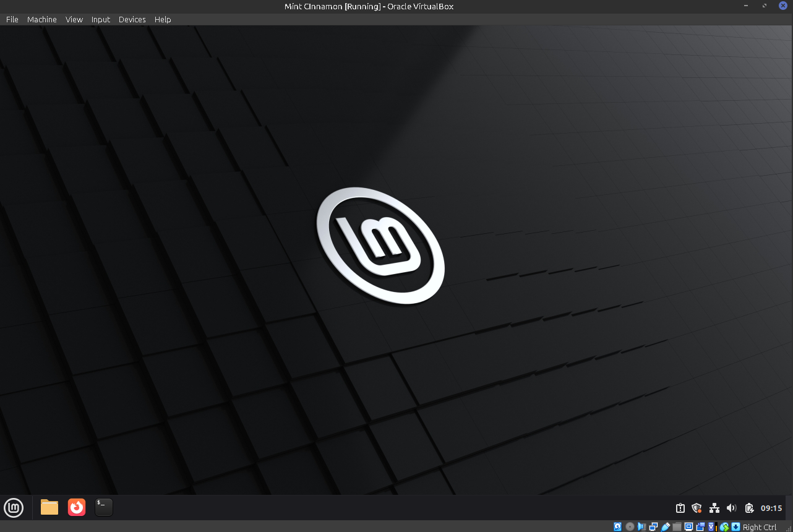
Task: Click the battery power tray icon
Action: tap(749, 508)
